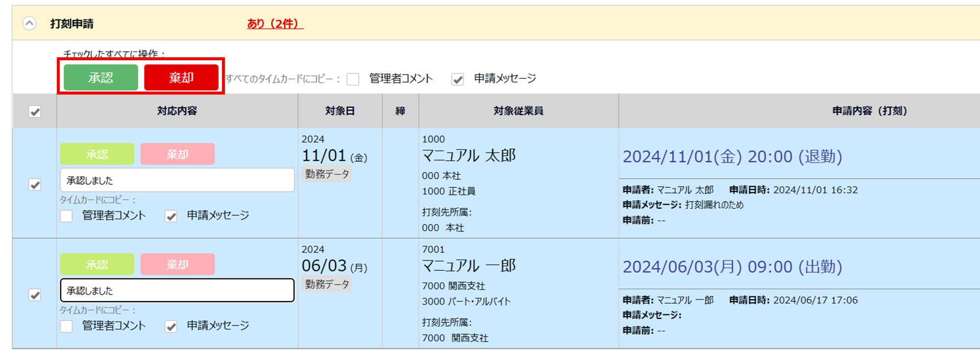Open 勤務データ for 11/01

click(x=327, y=174)
